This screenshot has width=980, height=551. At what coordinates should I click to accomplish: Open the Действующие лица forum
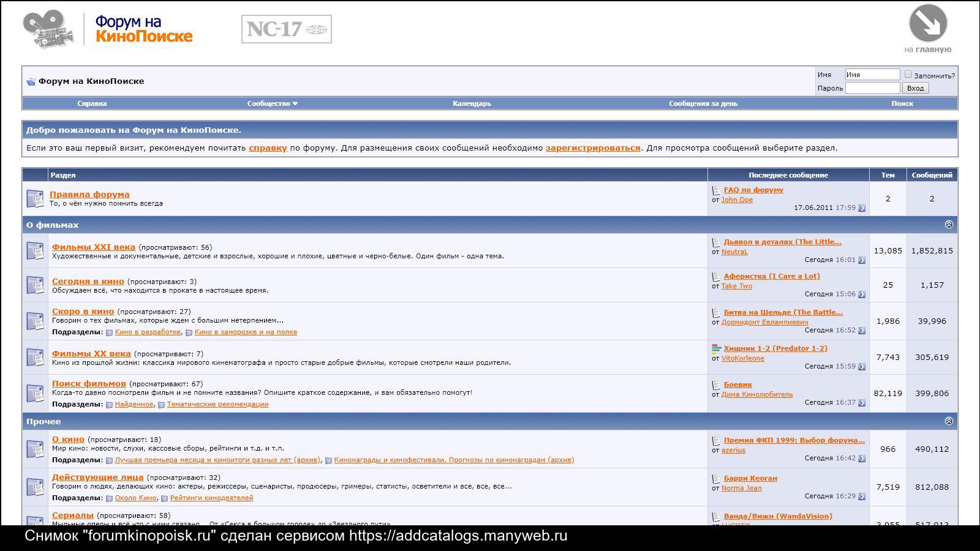pyautogui.click(x=98, y=477)
